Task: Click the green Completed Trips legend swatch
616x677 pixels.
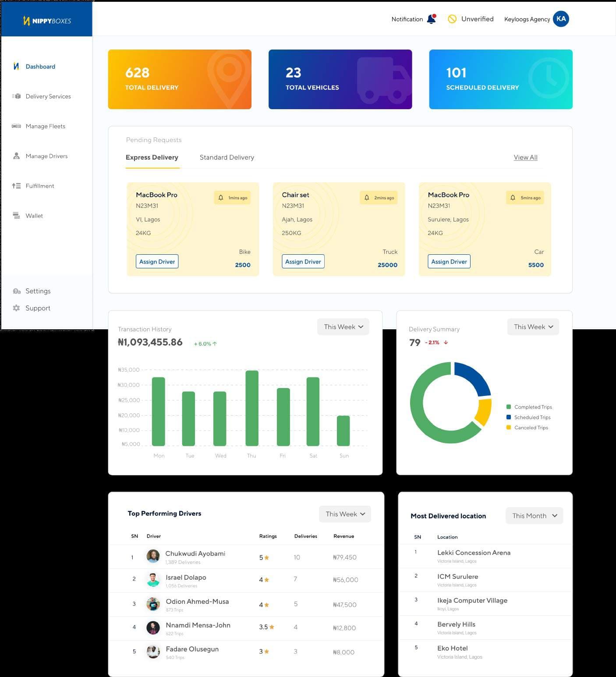Action: [x=509, y=407]
